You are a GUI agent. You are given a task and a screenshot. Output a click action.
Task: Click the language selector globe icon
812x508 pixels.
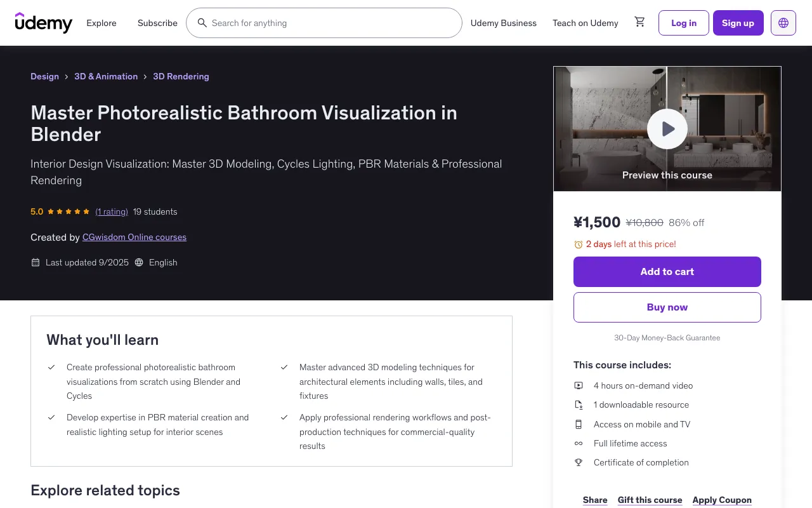coord(783,22)
